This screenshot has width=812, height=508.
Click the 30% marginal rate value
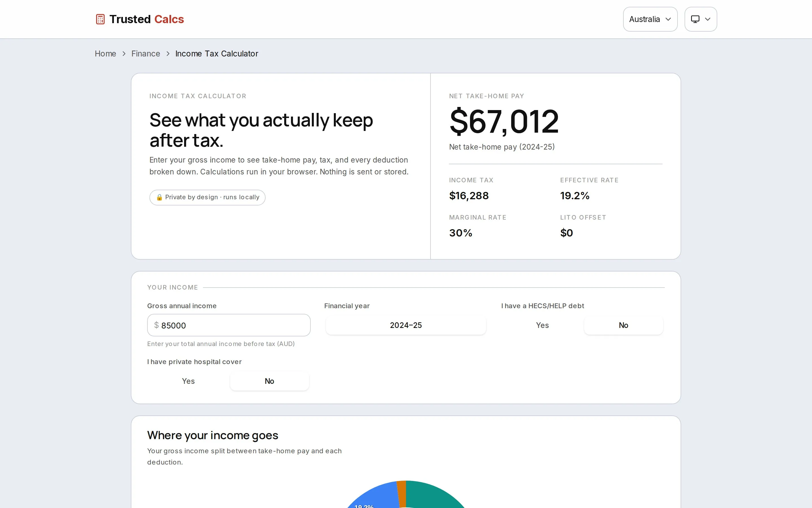[460, 233]
